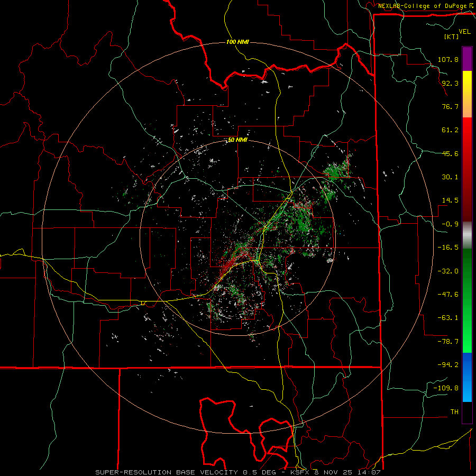Click the -16.5 velocity scale value
The image size is (476, 476).
pyautogui.click(x=448, y=248)
